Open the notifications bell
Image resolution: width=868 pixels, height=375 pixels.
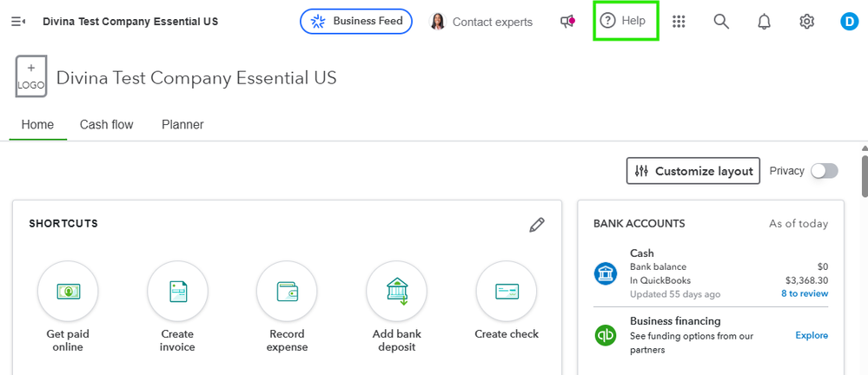click(x=764, y=22)
